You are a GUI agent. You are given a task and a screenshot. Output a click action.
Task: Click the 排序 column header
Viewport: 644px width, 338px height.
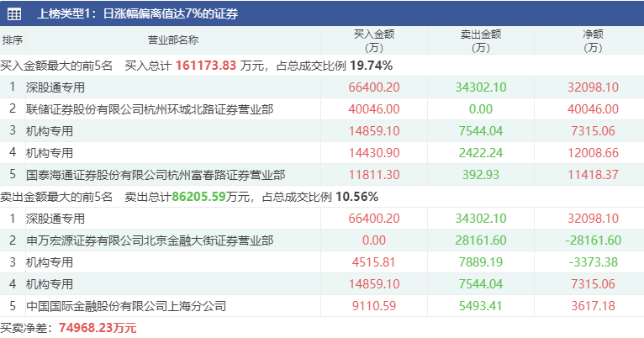[x=13, y=40]
